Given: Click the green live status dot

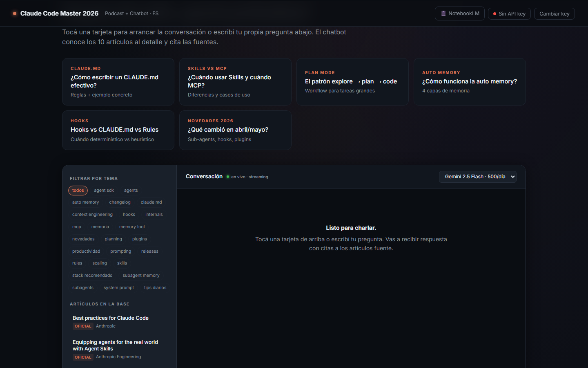Looking at the screenshot, I should 228,177.
